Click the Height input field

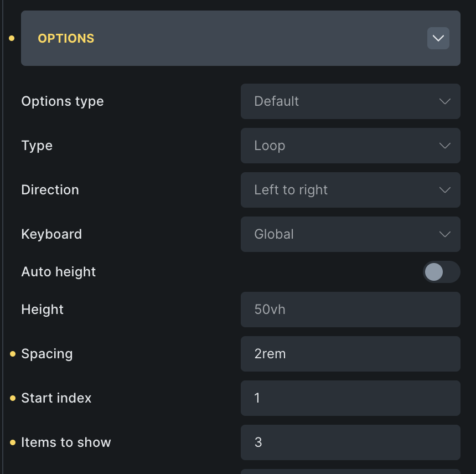coord(350,310)
